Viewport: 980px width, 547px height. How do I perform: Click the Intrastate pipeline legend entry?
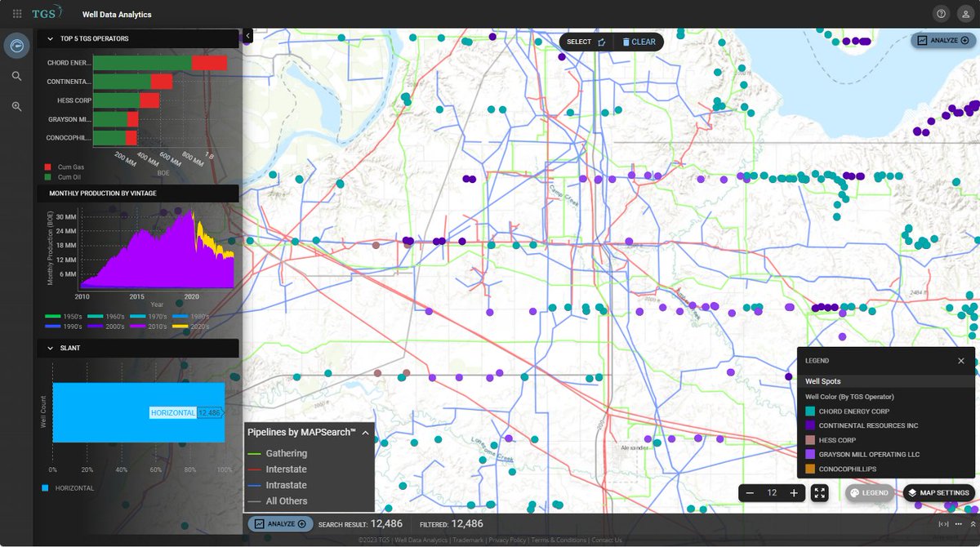click(278, 485)
